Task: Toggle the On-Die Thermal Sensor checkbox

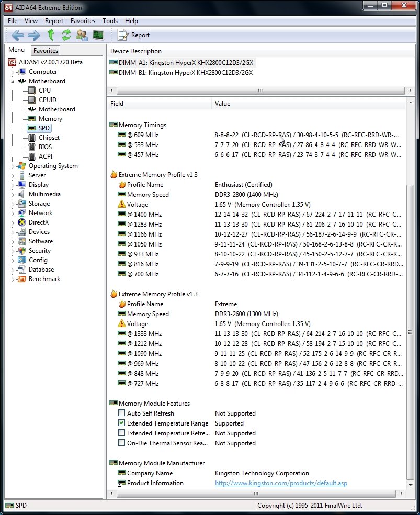Action: [x=122, y=443]
